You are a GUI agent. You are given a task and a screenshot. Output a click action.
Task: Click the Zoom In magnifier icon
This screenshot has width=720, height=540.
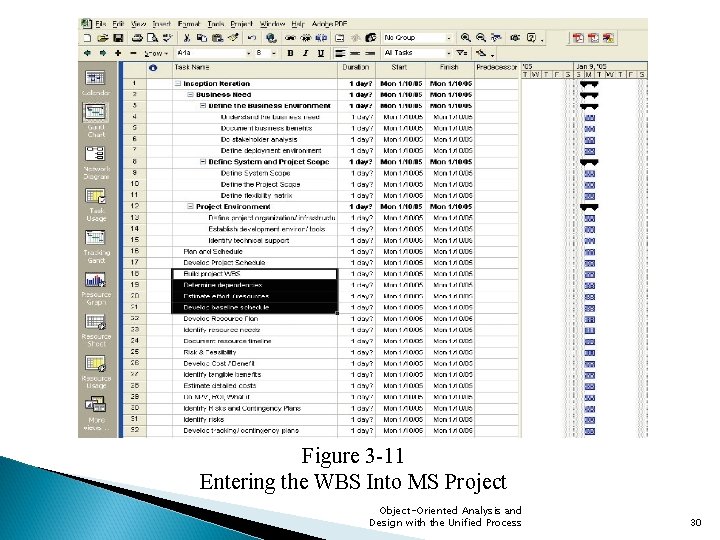coord(466,38)
